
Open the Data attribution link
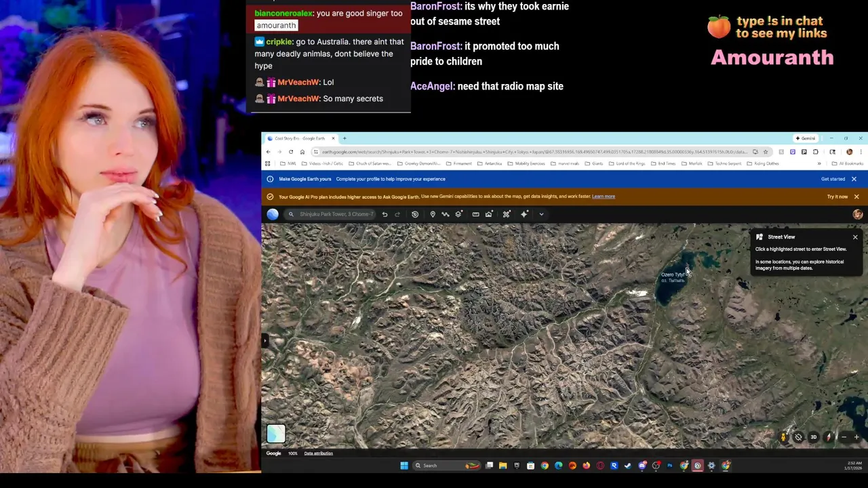[x=319, y=453]
